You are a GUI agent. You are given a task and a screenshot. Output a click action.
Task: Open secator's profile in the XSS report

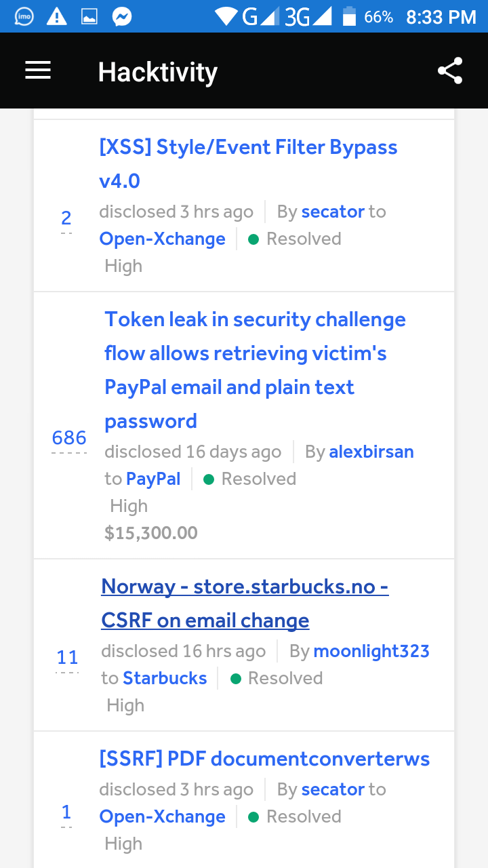coord(333,212)
